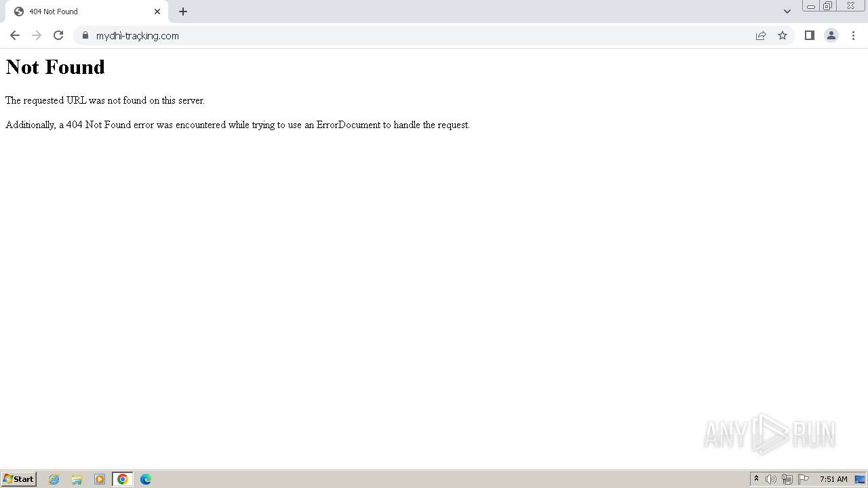
Task: Select the 404 Not Found tab
Action: pos(87,12)
